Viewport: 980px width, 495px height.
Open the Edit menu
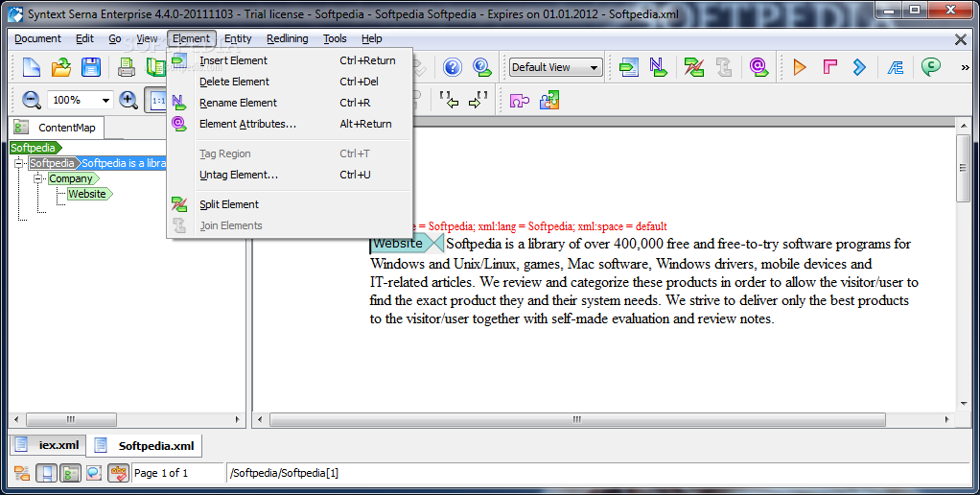point(84,38)
